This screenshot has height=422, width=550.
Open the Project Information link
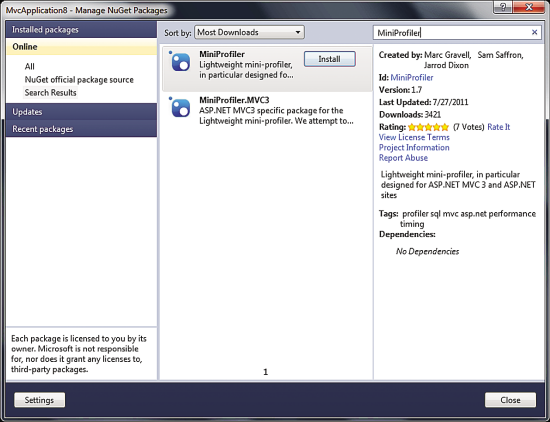[414, 147]
